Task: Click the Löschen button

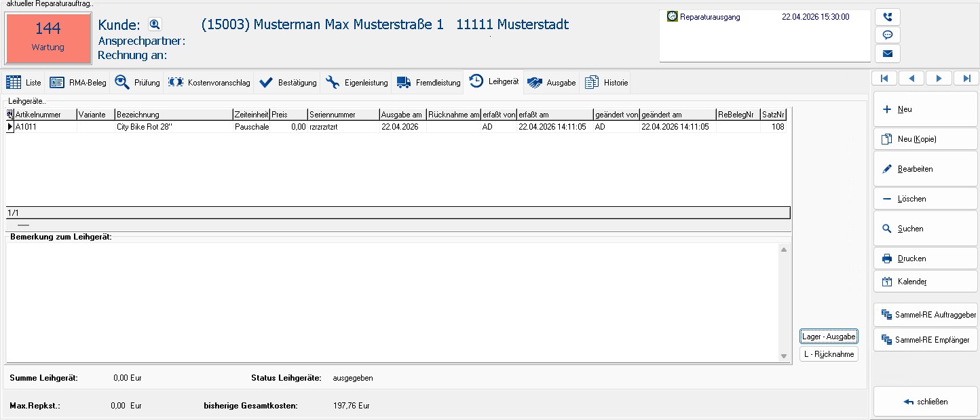Action: coord(925,199)
